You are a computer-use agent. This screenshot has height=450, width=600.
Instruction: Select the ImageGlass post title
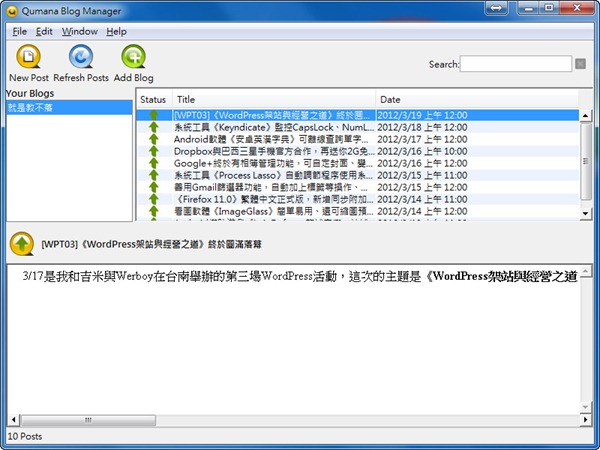click(x=273, y=211)
